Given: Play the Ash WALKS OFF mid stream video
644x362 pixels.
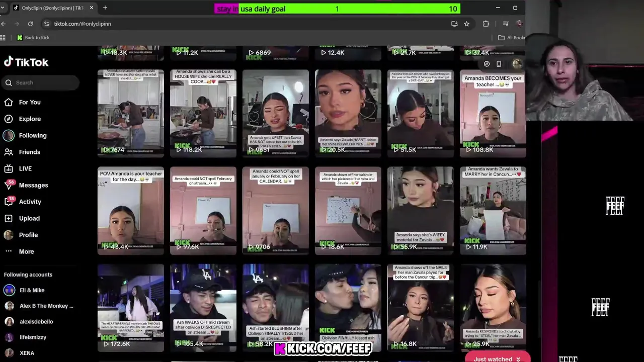Looking at the screenshot, I should 203,308.
